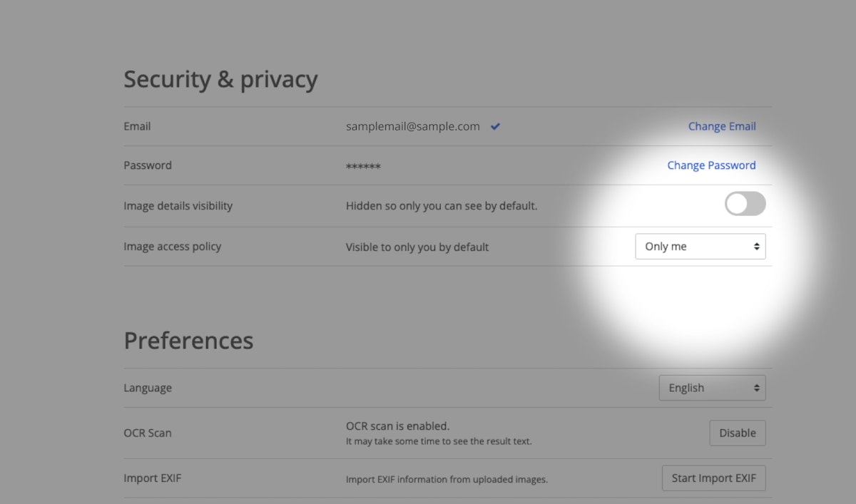
Task: Click the Hidden so only you can see text
Action: (441, 206)
